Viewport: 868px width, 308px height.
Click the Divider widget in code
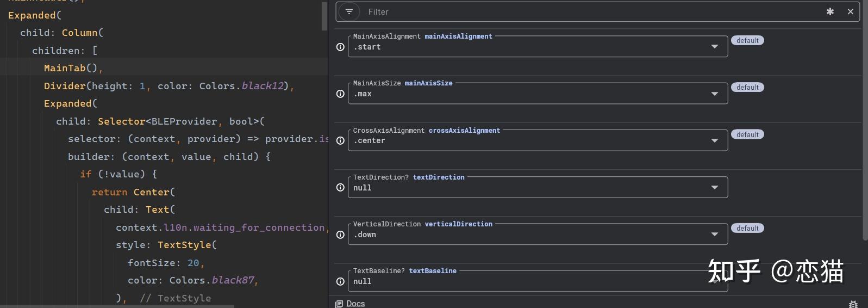click(65, 86)
